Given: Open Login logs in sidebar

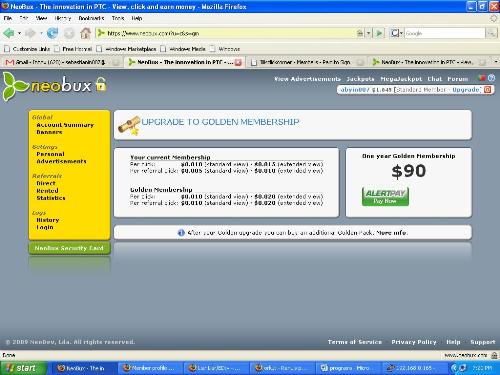Looking at the screenshot, I should pyautogui.click(x=45, y=227).
